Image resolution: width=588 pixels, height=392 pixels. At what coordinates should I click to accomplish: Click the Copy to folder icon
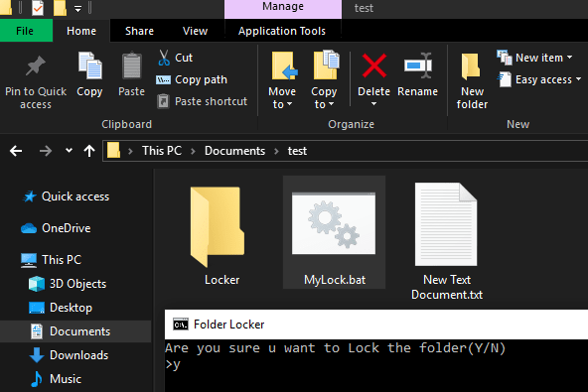coord(326,65)
